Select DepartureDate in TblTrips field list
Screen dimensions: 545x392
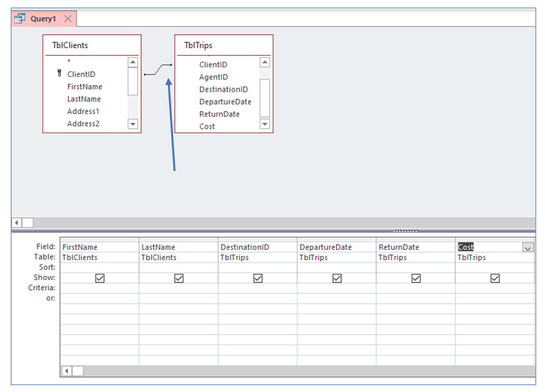225,102
